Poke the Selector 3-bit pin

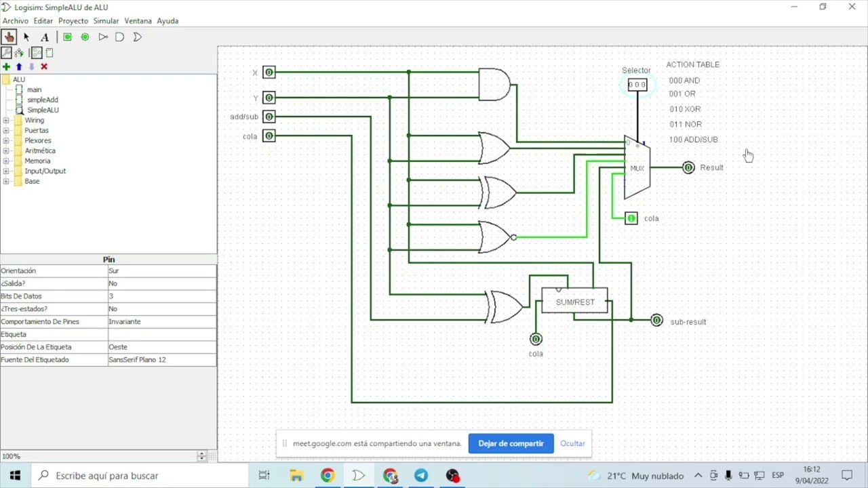(x=637, y=85)
